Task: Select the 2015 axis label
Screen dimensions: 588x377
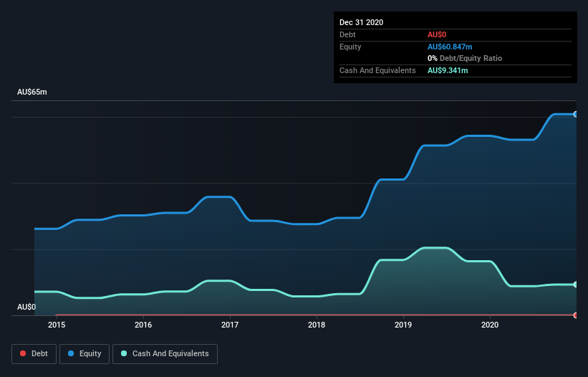Action: click(x=57, y=325)
